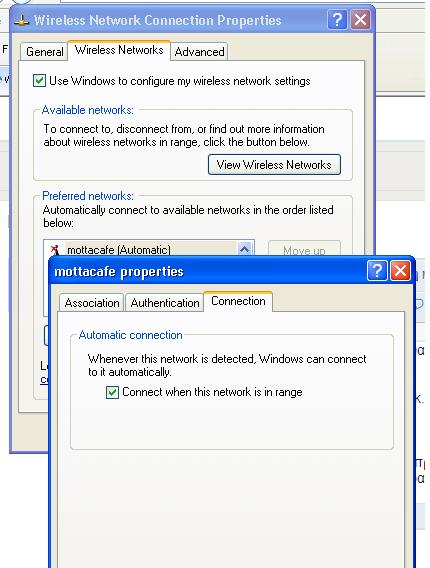Screen dimensions: 430x568
Task: Switch to General tab
Action: 44,51
